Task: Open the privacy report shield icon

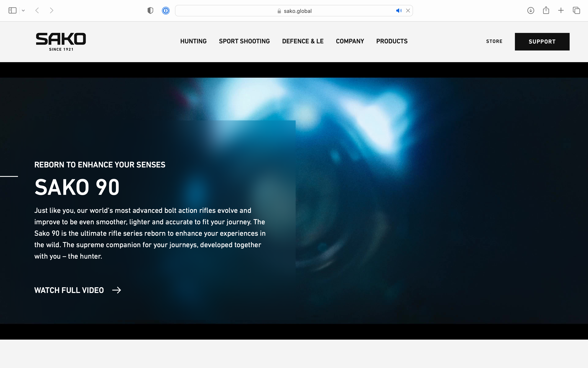Action: pos(150,10)
